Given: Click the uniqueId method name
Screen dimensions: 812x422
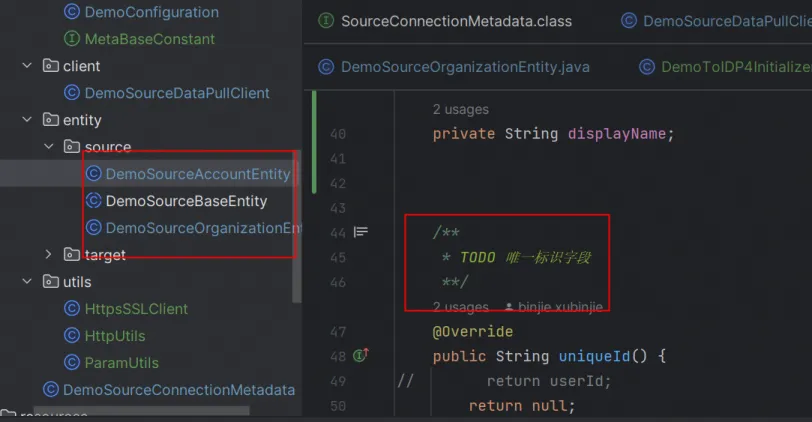Looking at the screenshot, I should pyautogui.click(x=594, y=356).
